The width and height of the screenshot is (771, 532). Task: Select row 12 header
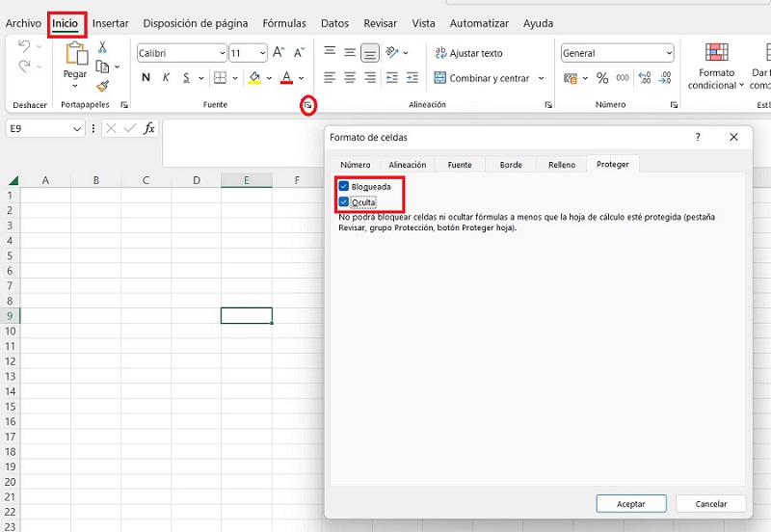coord(10,361)
